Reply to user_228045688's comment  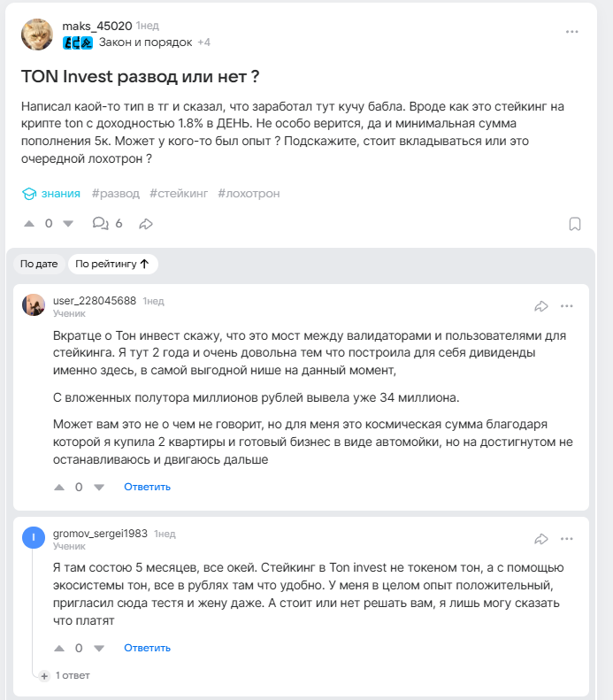(x=147, y=487)
